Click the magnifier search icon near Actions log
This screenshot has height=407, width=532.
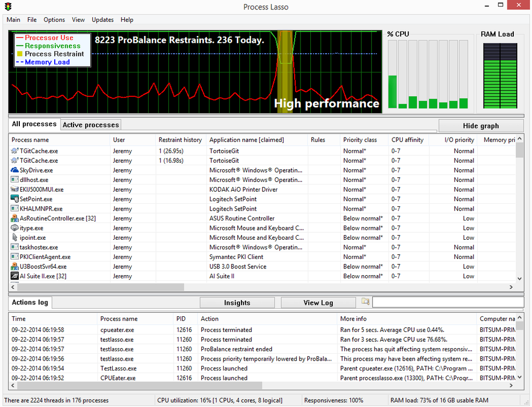coord(365,302)
